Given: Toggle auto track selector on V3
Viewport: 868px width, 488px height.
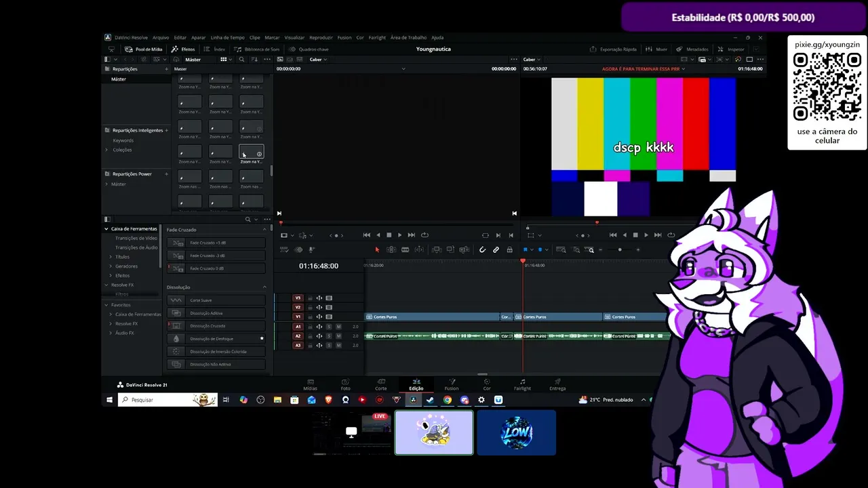Looking at the screenshot, I should tap(319, 298).
